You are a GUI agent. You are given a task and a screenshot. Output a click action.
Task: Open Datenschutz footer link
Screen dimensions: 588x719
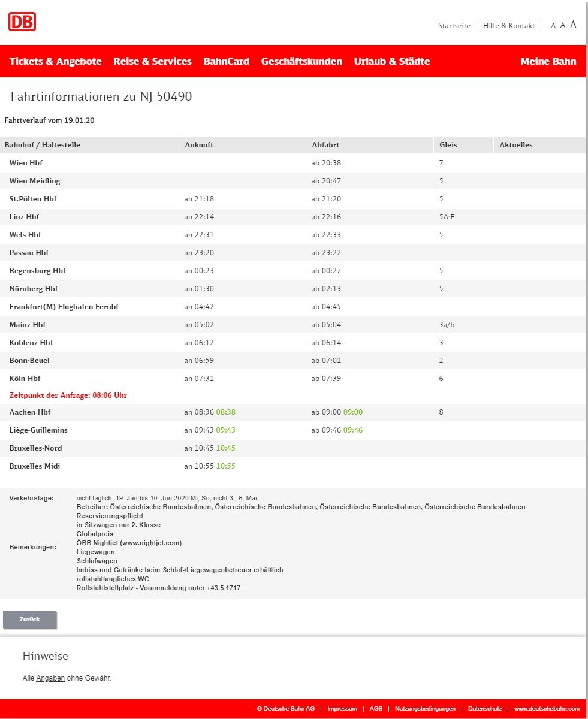484,708
